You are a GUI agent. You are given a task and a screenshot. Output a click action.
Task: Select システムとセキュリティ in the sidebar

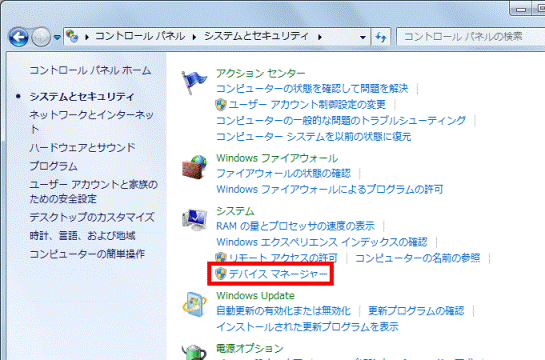tap(82, 96)
